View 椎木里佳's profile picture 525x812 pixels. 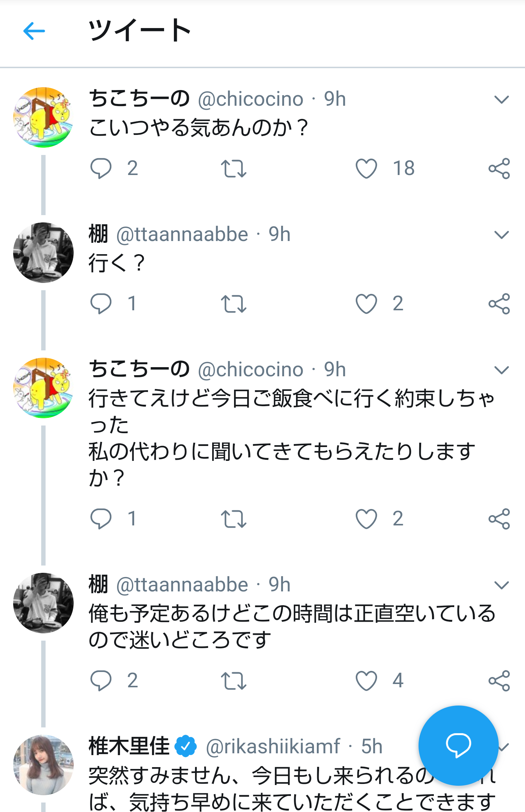tap(43, 765)
